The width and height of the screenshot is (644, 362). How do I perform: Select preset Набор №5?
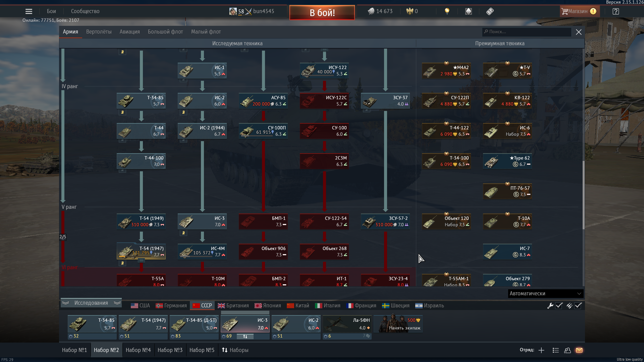click(202, 350)
